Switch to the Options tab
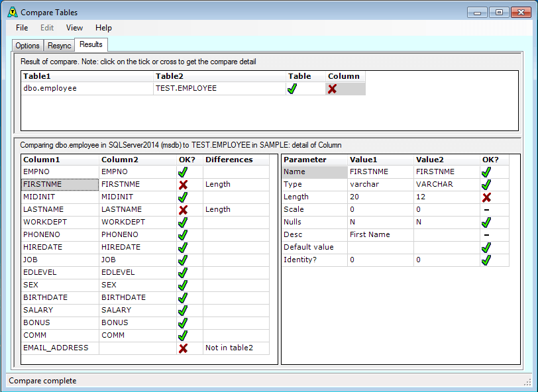538x392 pixels. pos(27,46)
